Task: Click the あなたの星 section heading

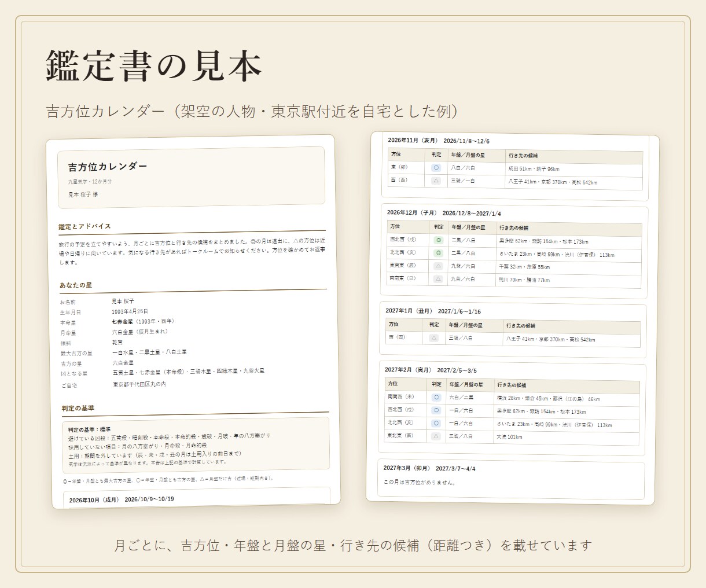Action: pos(76,285)
